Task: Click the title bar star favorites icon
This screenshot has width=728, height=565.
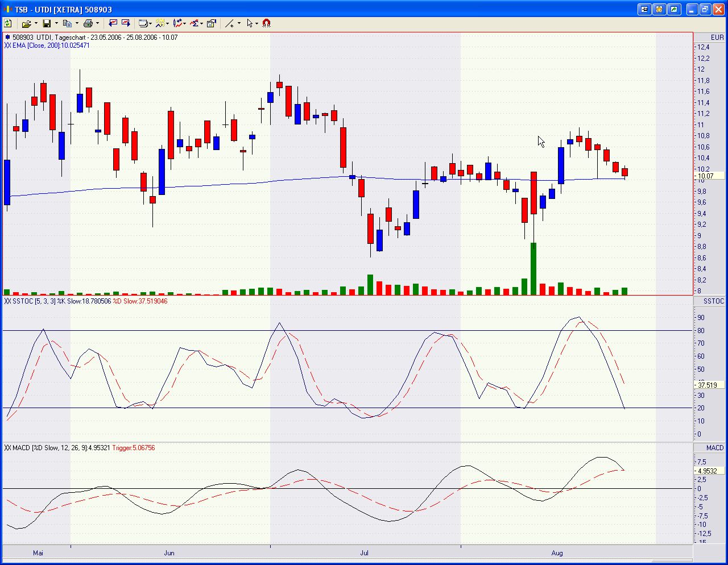Action: (x=659, y=9)
